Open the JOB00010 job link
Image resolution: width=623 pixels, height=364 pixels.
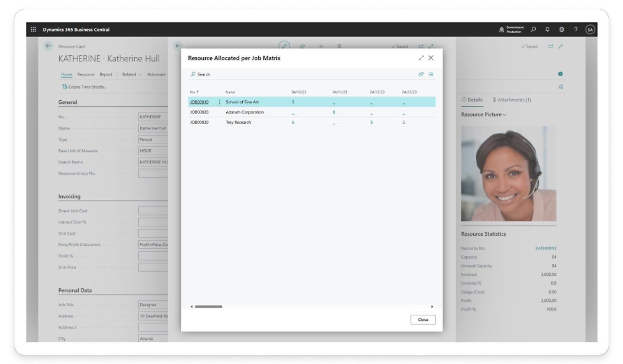click(x=199, y=102)
